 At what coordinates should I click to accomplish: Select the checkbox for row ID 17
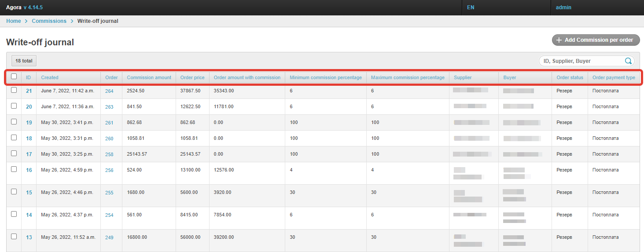coord(14,153)
